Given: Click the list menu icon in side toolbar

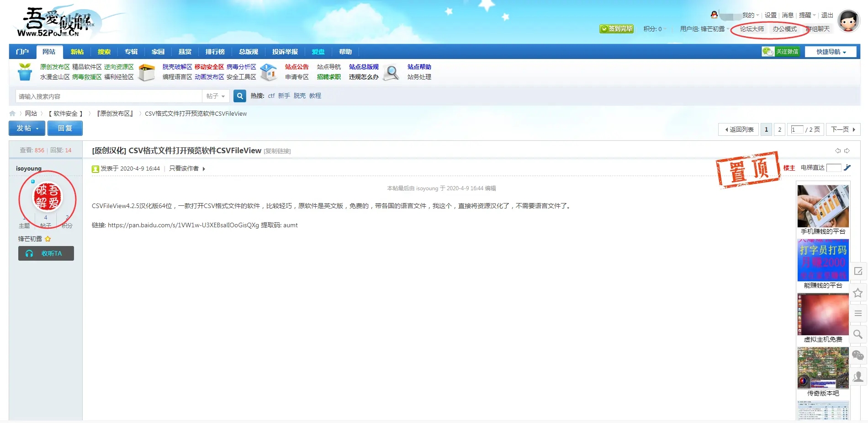Looking at the screenshot, I should [858, 314].
